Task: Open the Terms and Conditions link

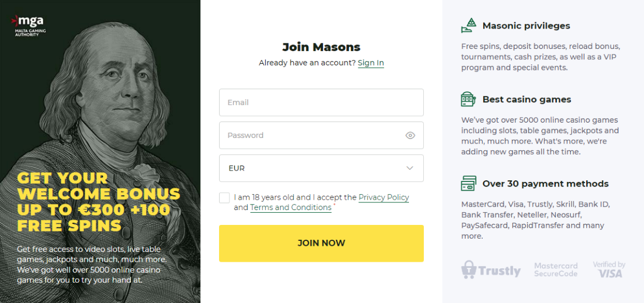Action: coord(291,207)
